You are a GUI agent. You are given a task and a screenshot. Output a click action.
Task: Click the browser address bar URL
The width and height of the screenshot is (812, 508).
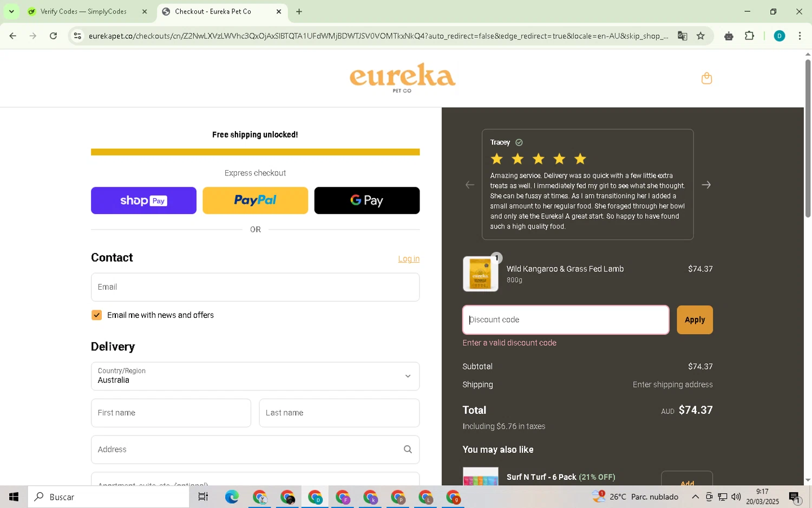[x=378, y=36]
